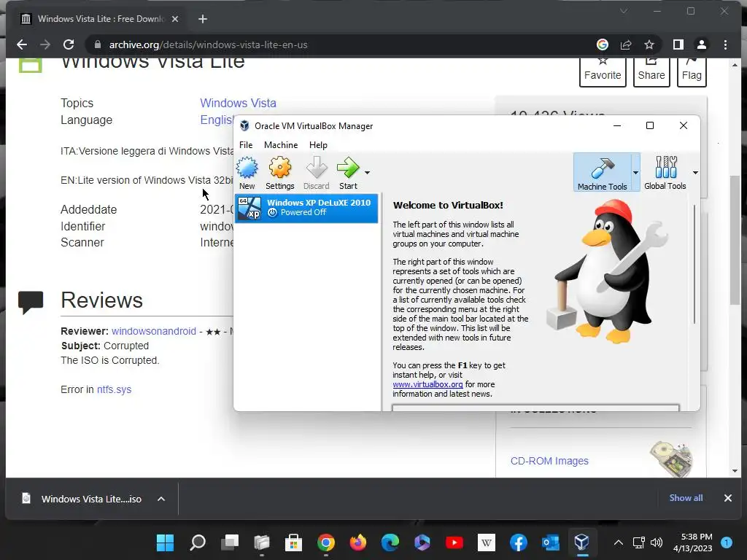
Task: Open the ntfs.sys link in review
Action: click(x=114, y=389)
